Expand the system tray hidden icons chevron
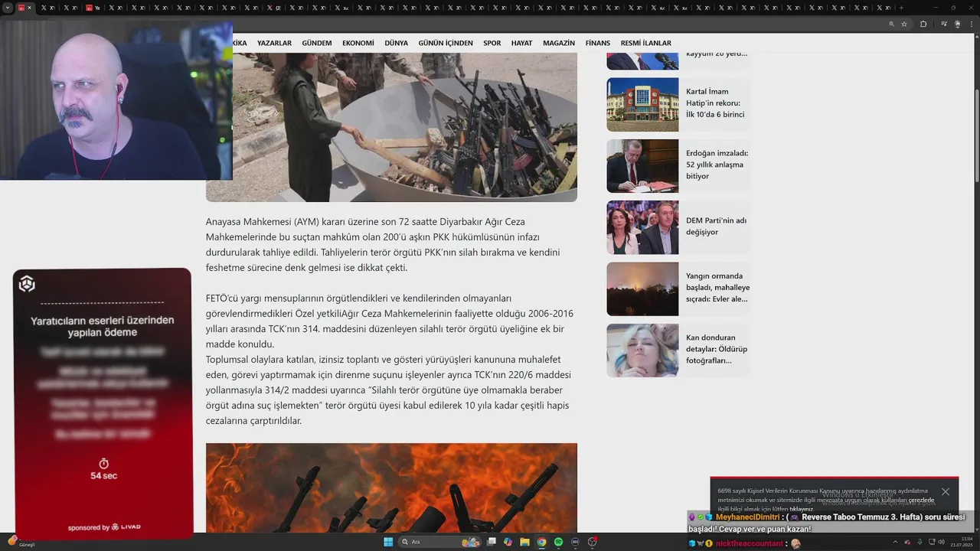The width and height of the screenshot is (980, 551). click(895, 542)
